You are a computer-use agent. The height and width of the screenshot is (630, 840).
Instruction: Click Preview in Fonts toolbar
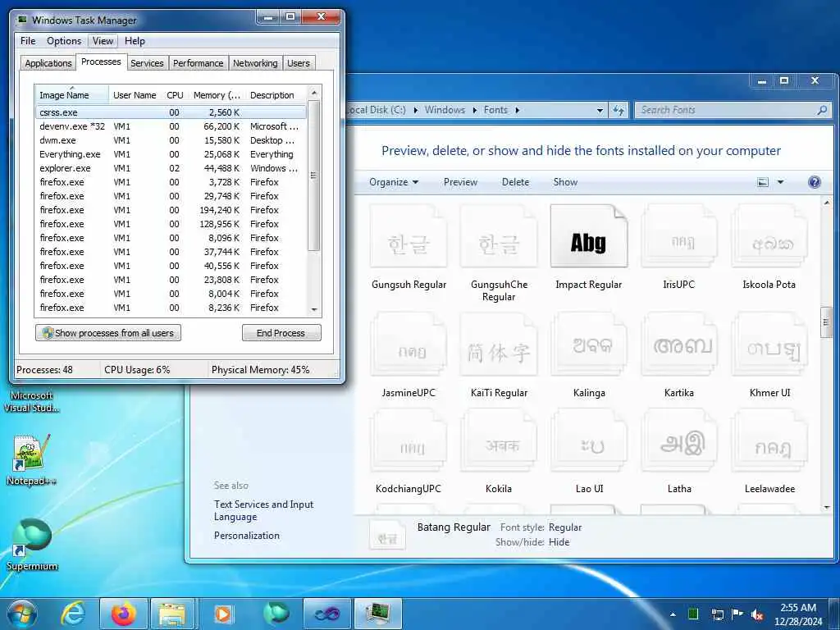coord(460,182)
